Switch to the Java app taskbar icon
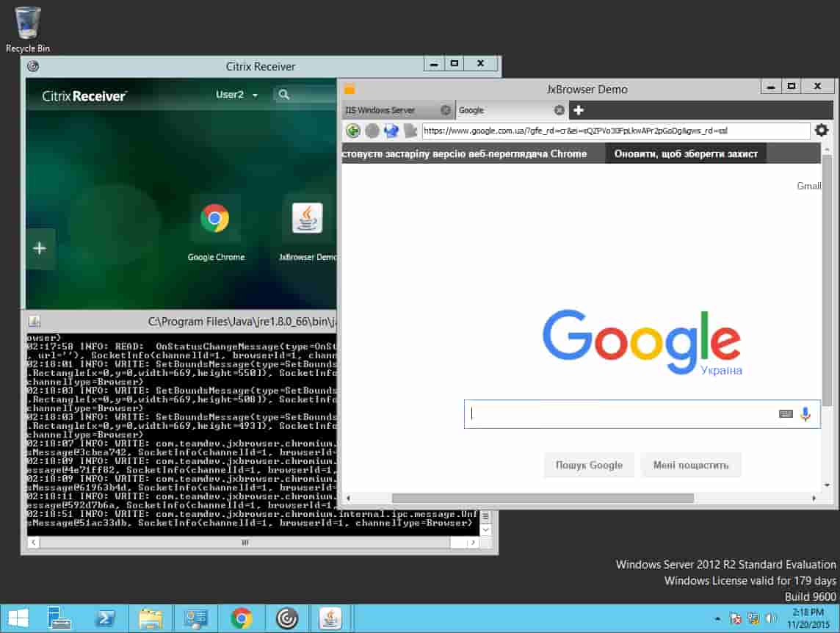 coord(330,618)
